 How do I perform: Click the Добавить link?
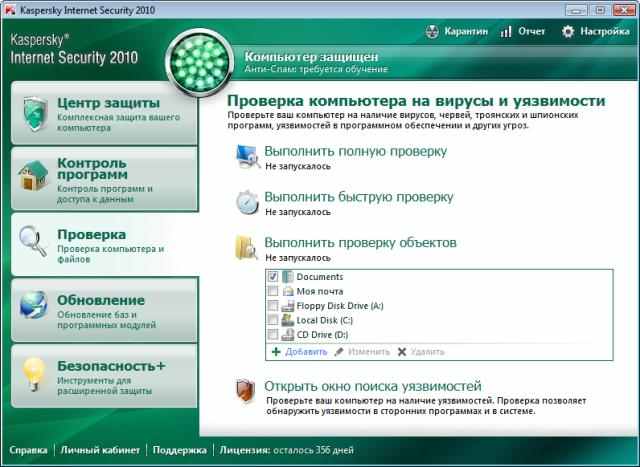point(306,352)
